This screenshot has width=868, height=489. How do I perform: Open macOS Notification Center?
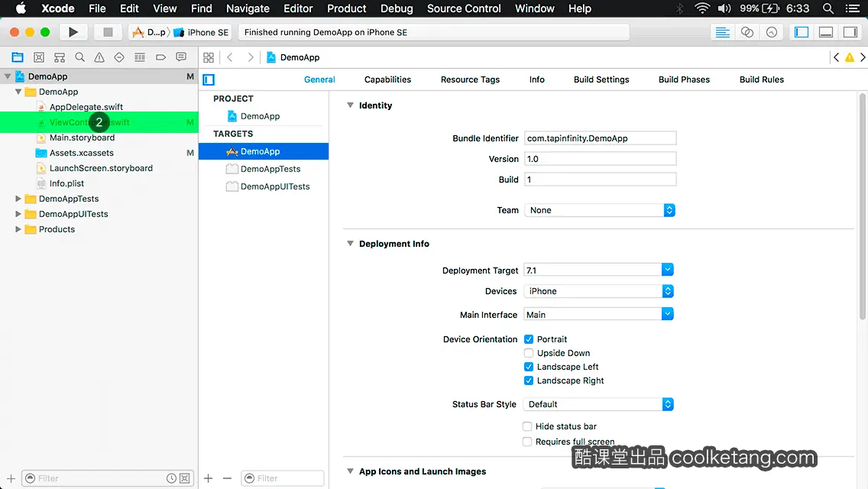pyautogui.click(x=853, y=8)
